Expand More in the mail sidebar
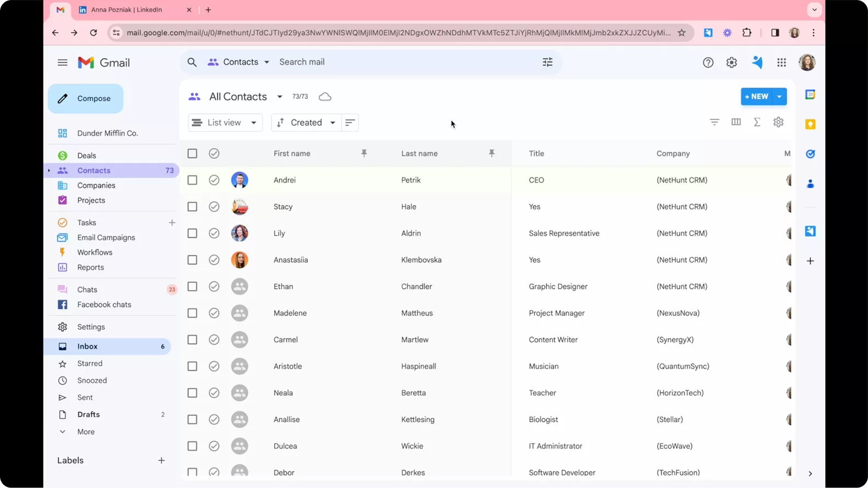 point(86,432)
